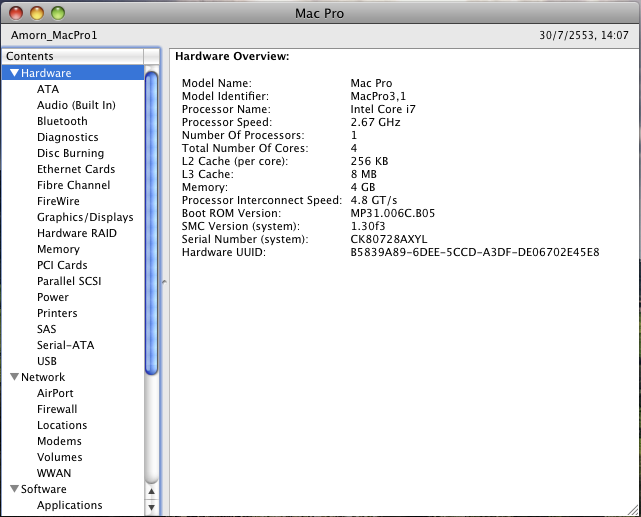Image resolution: width=641 pixels, height=517 pixels.
Task: Click the date 30/7/2553, 14:07
Action: click(584, 35)
